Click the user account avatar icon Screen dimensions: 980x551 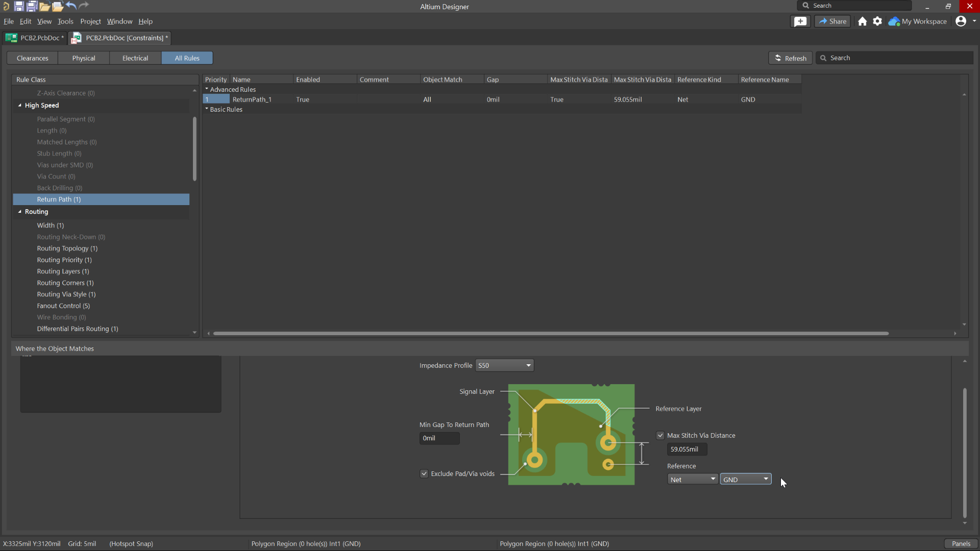tap(962, 21)
